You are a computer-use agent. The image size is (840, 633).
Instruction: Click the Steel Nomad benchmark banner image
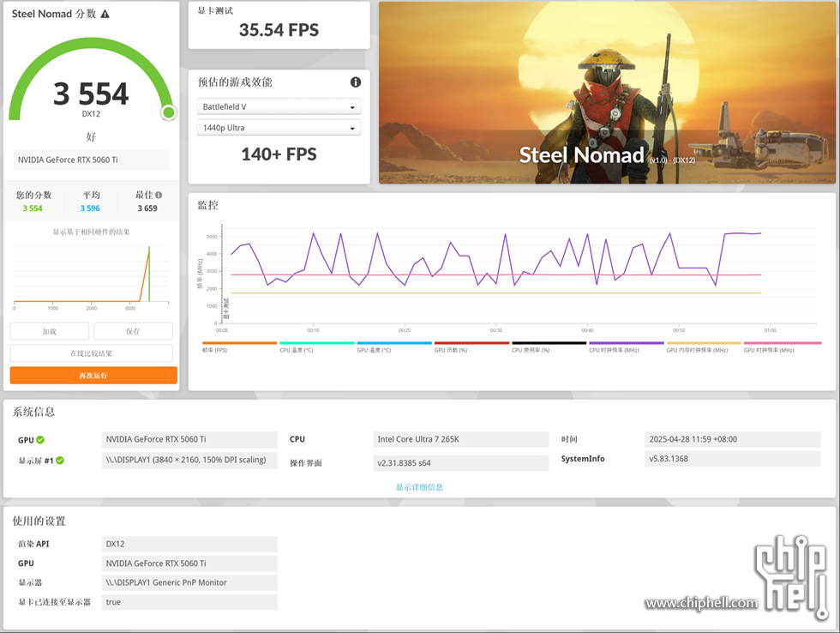tap(607, 93)
